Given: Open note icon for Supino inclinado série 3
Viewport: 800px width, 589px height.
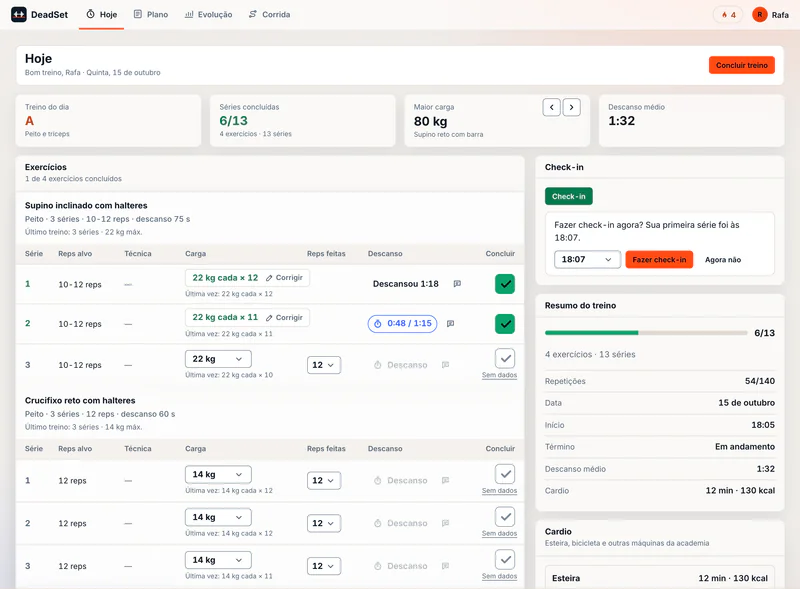Looking at the screenshot, I should (445, 365).
